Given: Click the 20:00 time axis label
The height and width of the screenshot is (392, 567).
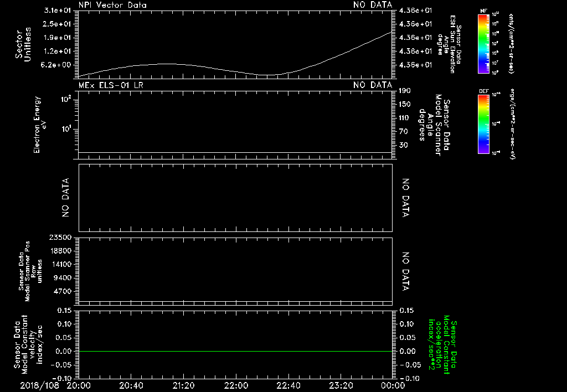Looking at the screenshot, I should [79, 386].
